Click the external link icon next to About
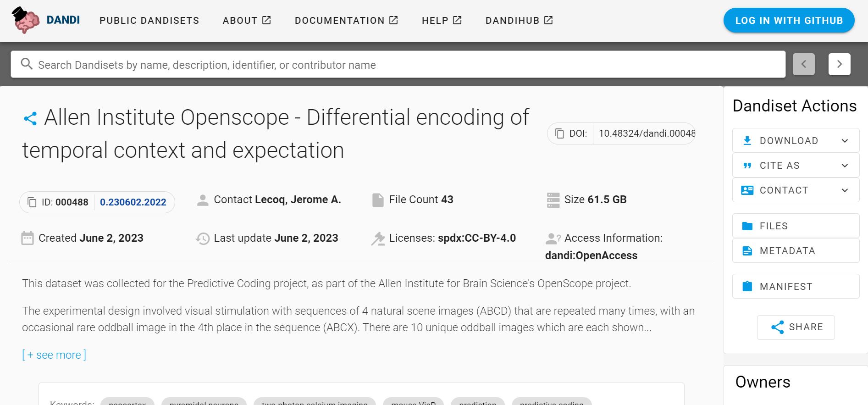868x405 pixels. point(266,20)
